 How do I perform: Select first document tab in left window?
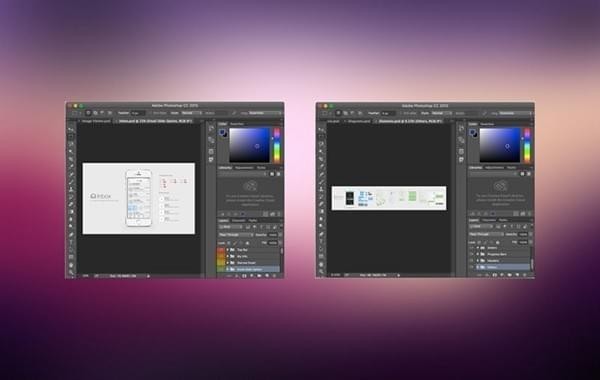tap(96, 121)
